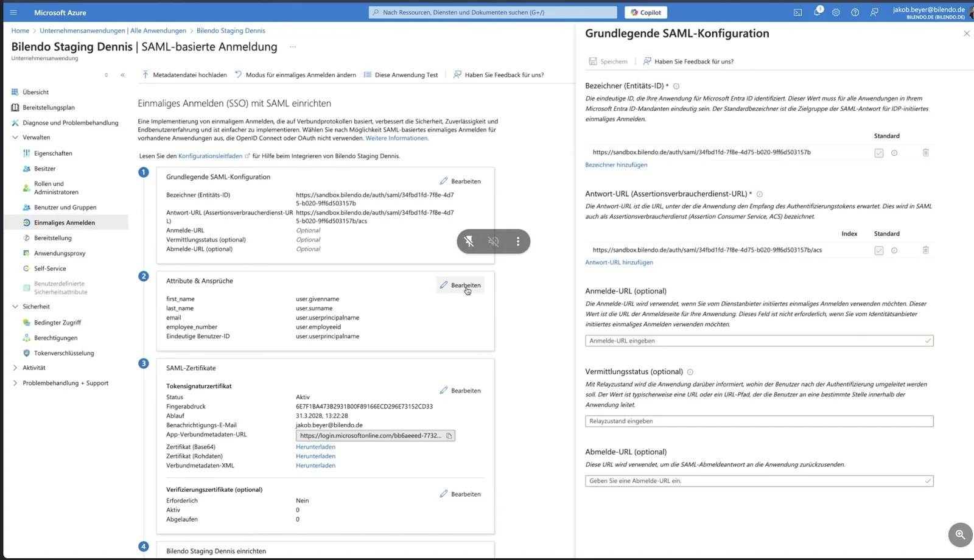Open portal settings gear icon
This screenshot has height=560, width=974.
[836, 12]
